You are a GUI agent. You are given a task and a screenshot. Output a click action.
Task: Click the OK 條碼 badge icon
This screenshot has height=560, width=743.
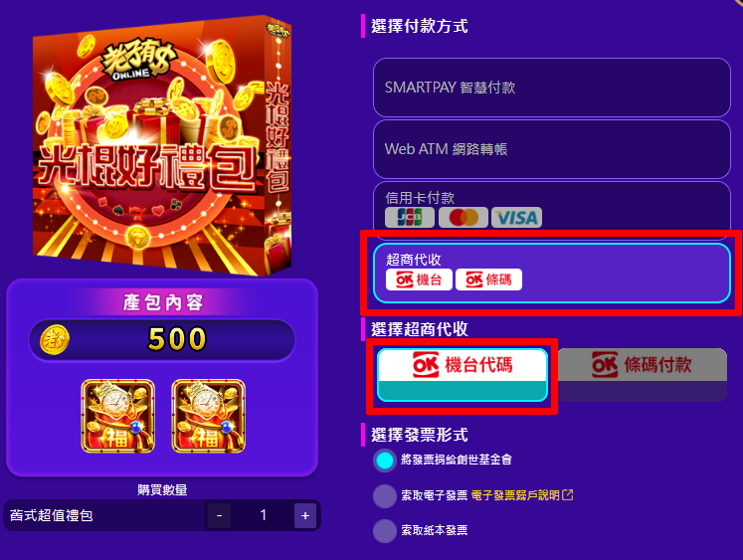pos(488,280)
